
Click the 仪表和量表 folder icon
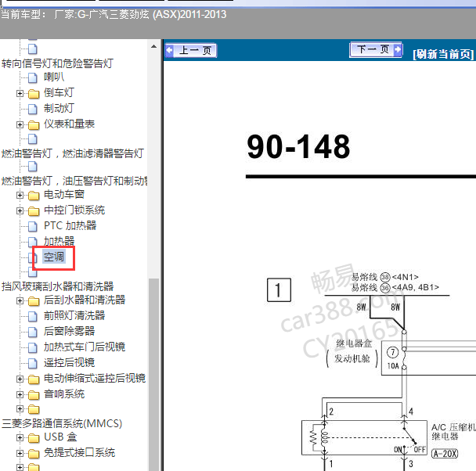tap(34, 125)
